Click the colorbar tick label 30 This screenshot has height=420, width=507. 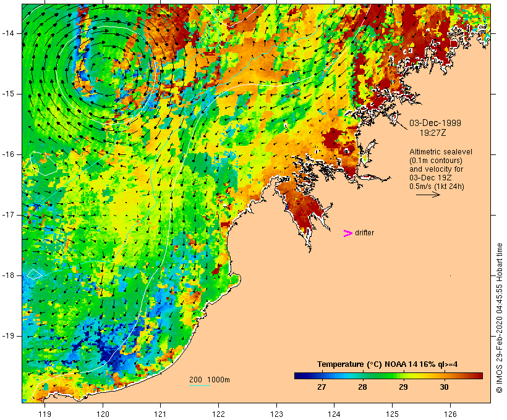pos(445,387)
